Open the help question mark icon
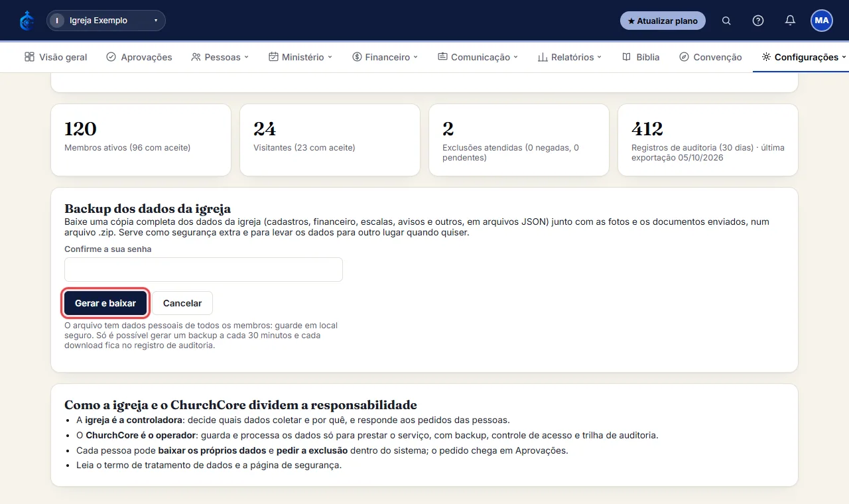Image resolution: width=849 pixels, height=504 pixels. click(758, 21)
